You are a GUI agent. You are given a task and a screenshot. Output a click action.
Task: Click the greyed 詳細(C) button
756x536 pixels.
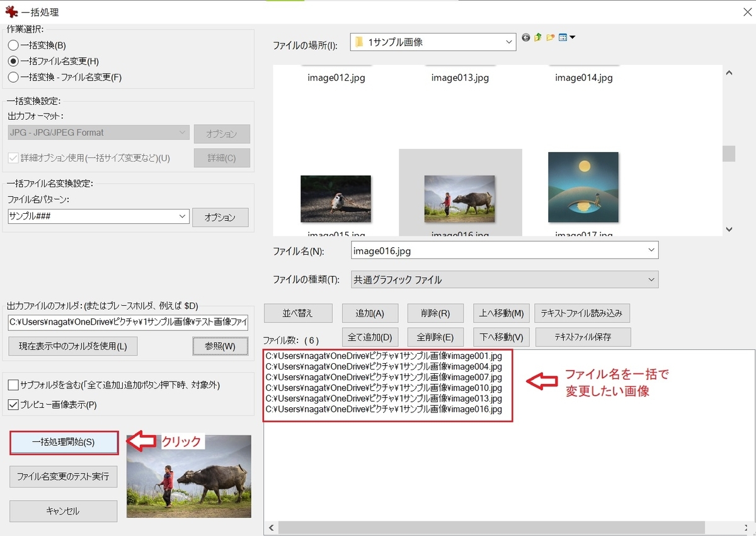point(222,158)
